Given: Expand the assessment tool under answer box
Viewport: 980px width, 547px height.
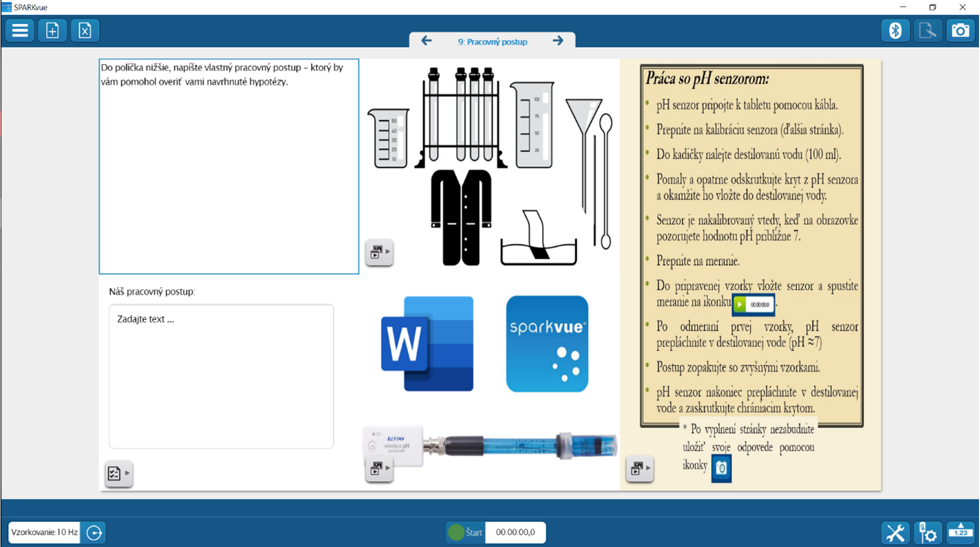Looking at the screenshot, I should tap(118, 473).
